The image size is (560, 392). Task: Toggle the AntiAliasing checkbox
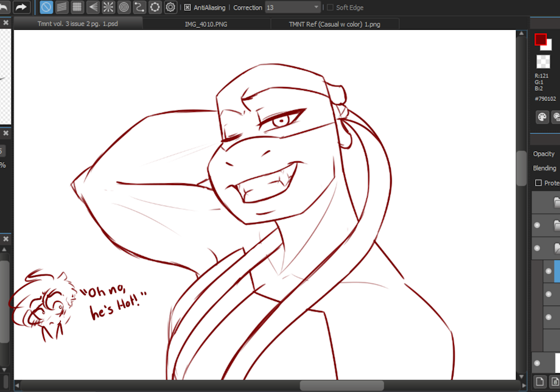coord(187,7)
